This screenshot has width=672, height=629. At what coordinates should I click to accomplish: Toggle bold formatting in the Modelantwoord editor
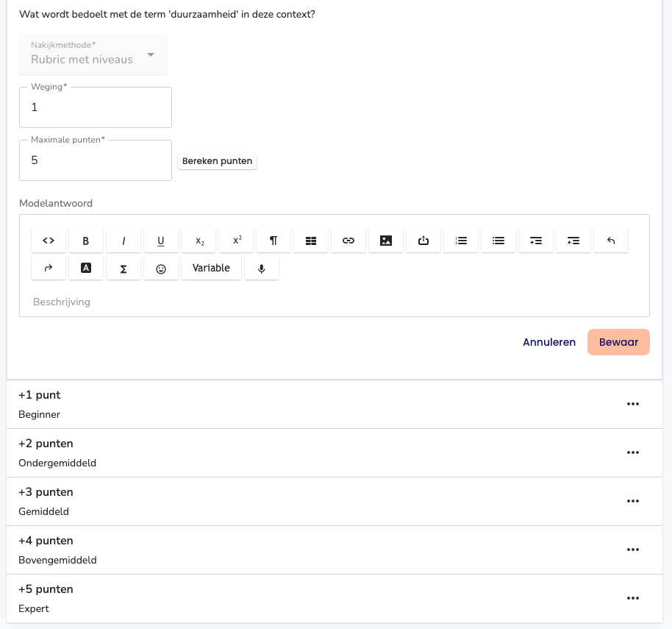point(86,241)
